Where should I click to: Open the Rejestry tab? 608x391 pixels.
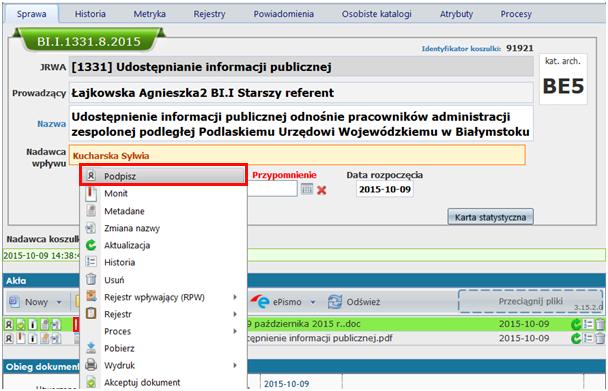point(209,14)
